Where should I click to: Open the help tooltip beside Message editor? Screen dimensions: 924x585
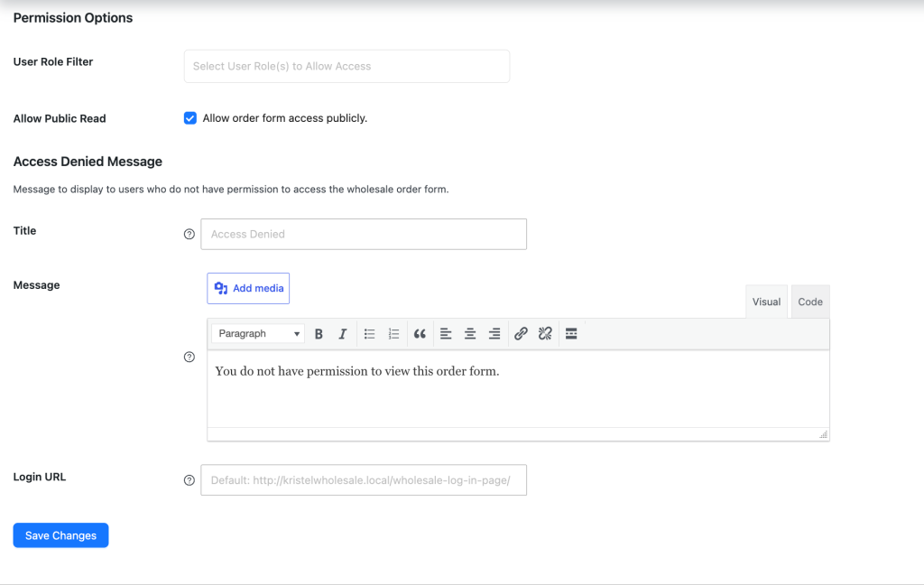[189, 357]
